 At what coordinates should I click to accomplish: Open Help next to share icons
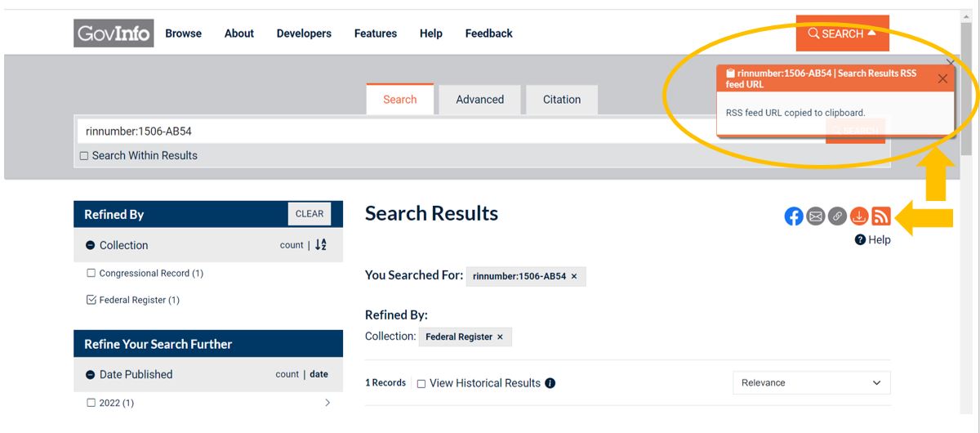pos(873,240)
